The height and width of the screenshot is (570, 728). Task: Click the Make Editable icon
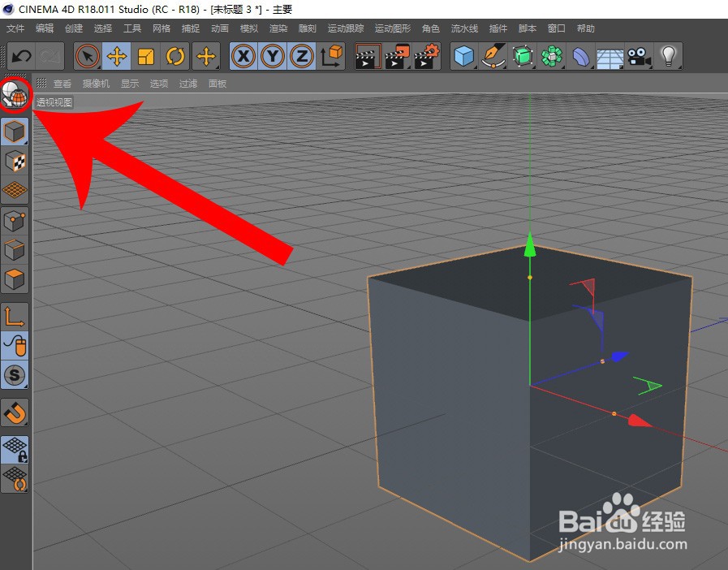[15, 95]
